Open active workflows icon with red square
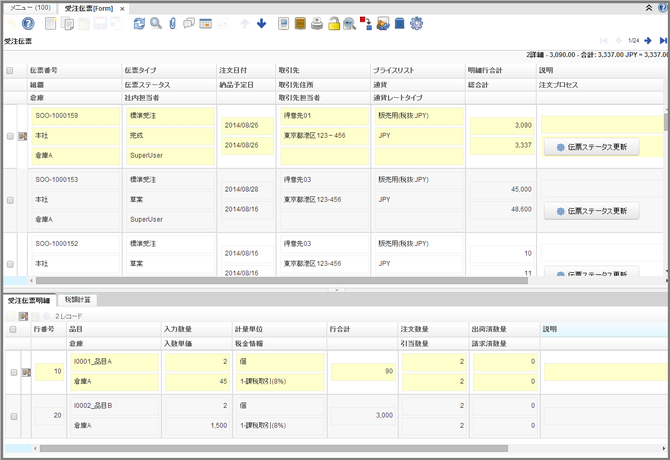 click(x=366, y=23)
